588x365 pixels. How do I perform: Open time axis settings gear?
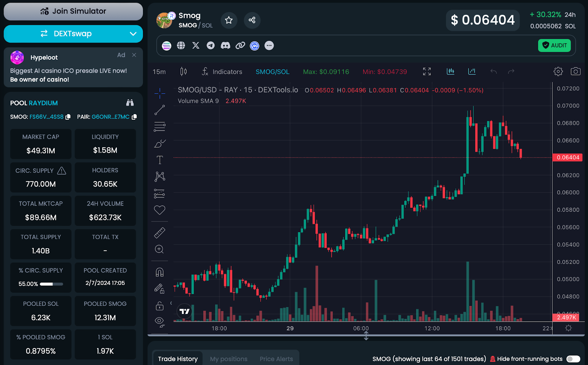coord(569,328)
